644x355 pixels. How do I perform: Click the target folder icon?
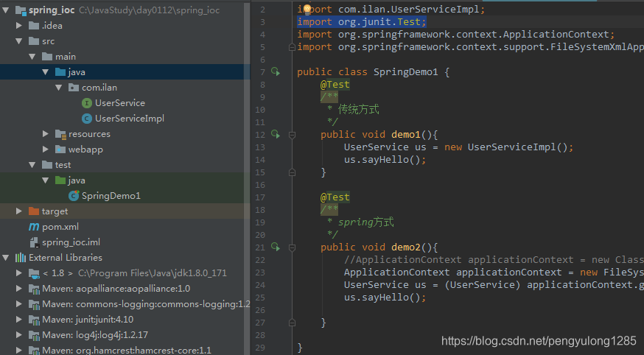click(x=34, y=211)
